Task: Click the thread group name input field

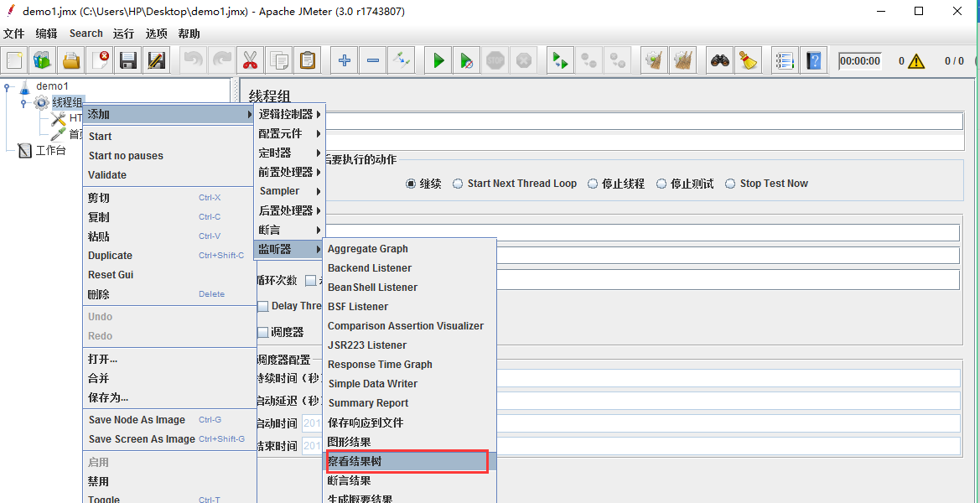Action: (644, 122)
